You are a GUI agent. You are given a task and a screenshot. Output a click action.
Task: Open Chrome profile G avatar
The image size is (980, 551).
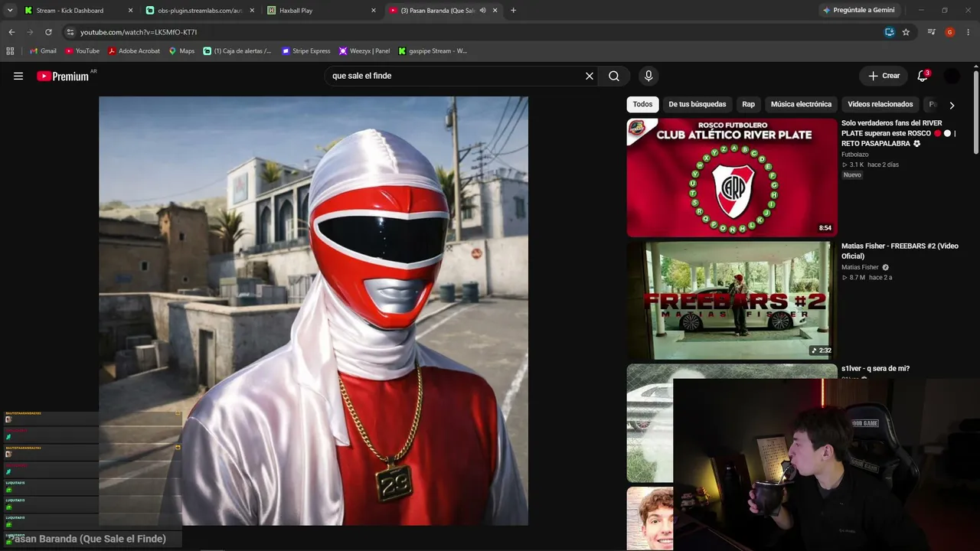click(x=949, y=32)
